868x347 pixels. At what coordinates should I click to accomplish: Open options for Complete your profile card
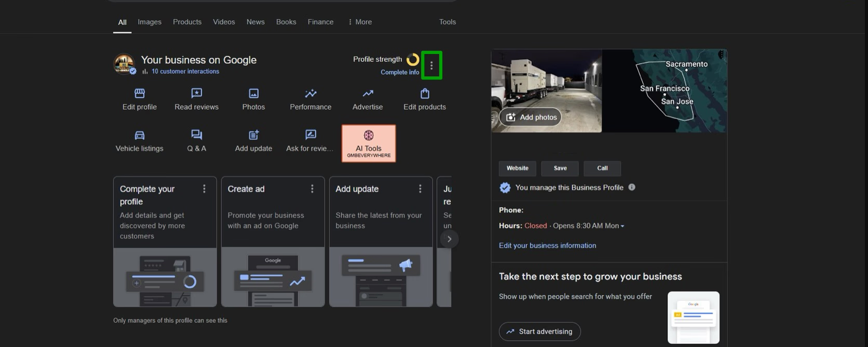[204, 188]
